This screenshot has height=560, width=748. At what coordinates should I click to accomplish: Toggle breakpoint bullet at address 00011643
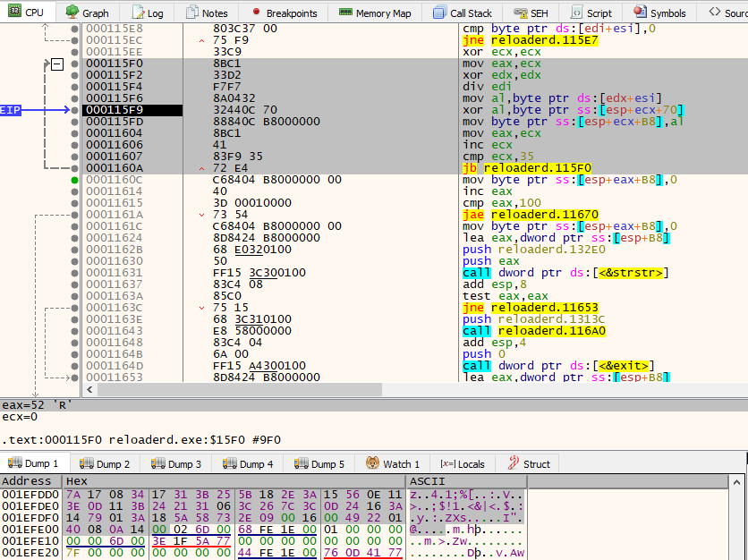[74, 331]
